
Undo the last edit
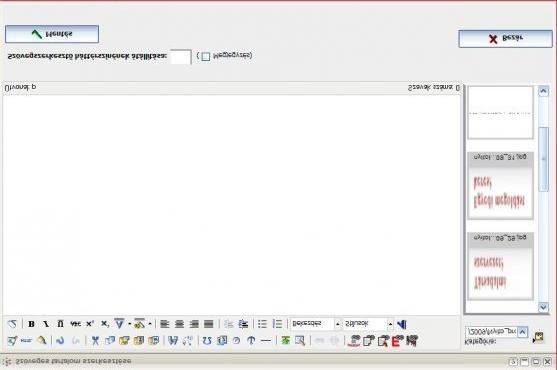point(60,341)
